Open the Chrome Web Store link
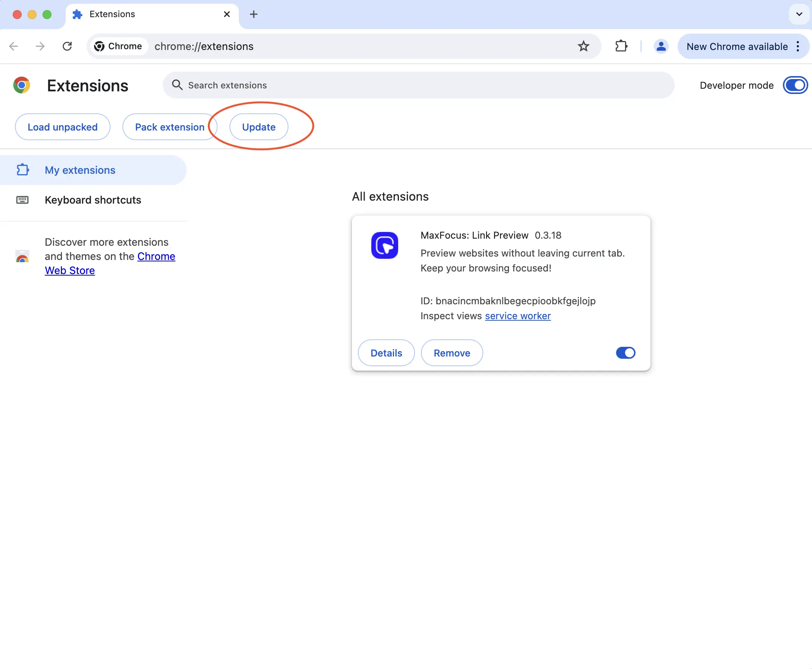The image size is (812, 669). [109, 263]
